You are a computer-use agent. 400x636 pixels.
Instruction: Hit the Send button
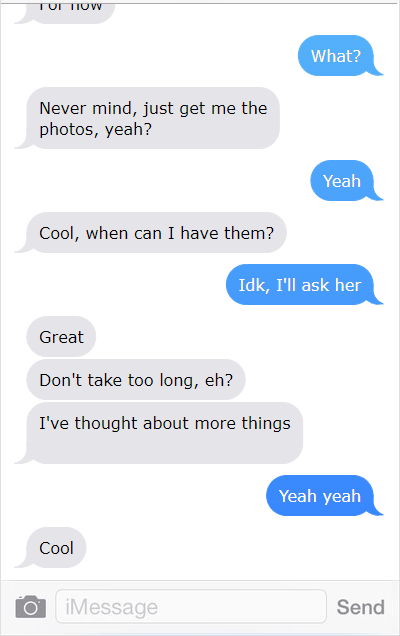coord(361,607)
